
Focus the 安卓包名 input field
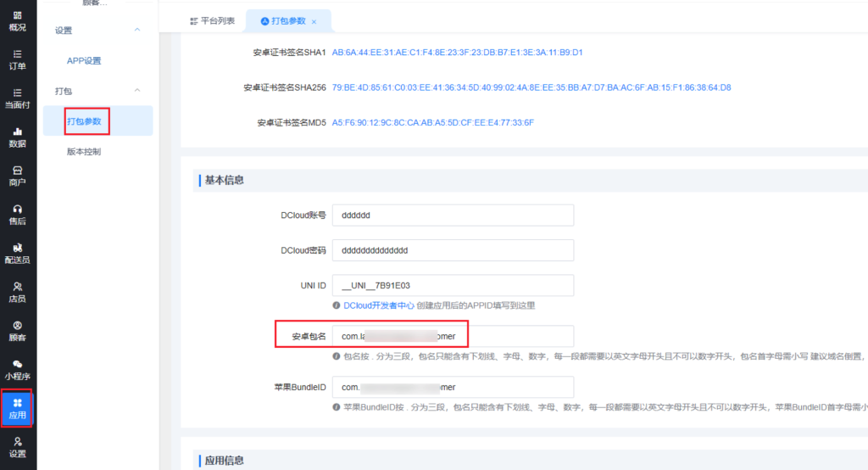coord(453,336)
